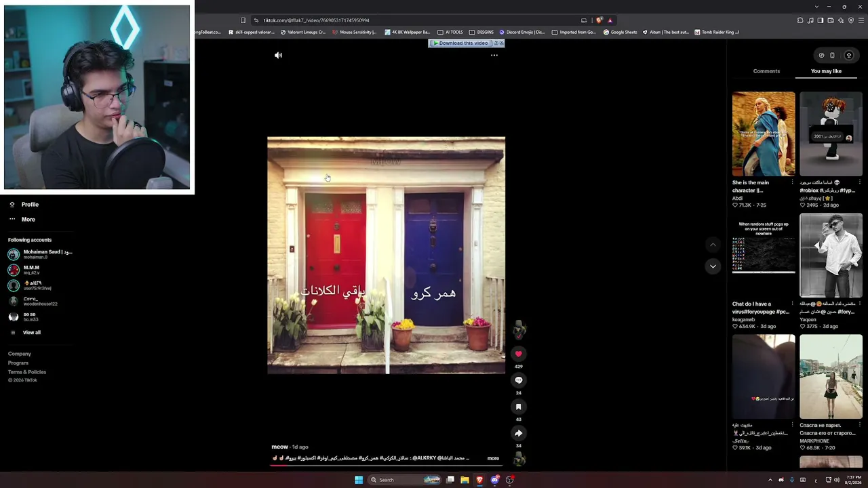The height and width of the screenshot is (488, 868).
Task: Open the Valorant Lineups bookmark
Action: click(302, 32)
